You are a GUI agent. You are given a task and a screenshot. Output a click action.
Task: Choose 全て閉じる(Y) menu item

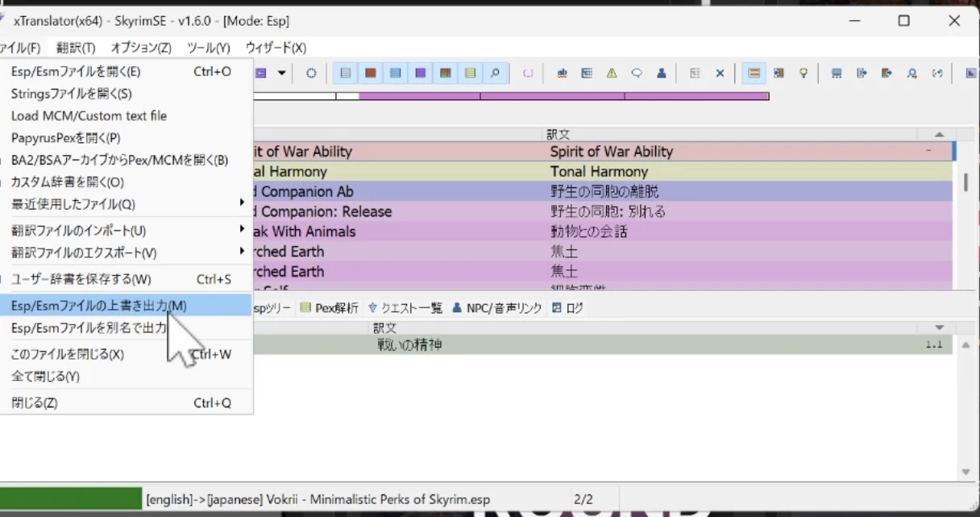tap(127, 376)
